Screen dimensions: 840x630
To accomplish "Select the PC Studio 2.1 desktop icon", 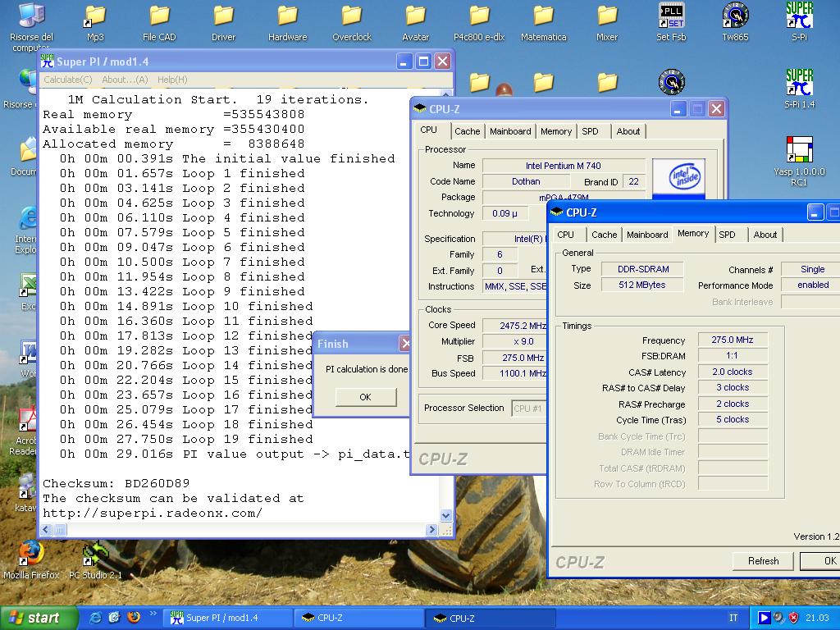I will (x=95, y=559).
